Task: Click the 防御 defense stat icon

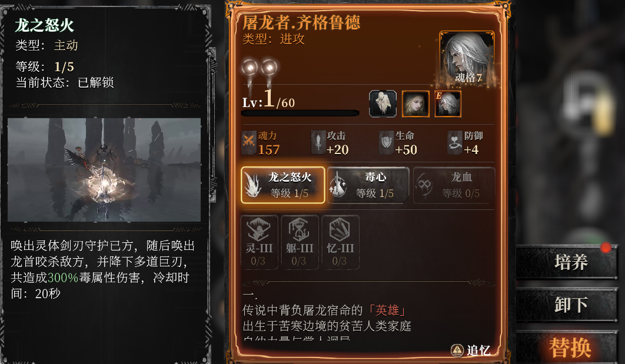Action: coord(455,142)
